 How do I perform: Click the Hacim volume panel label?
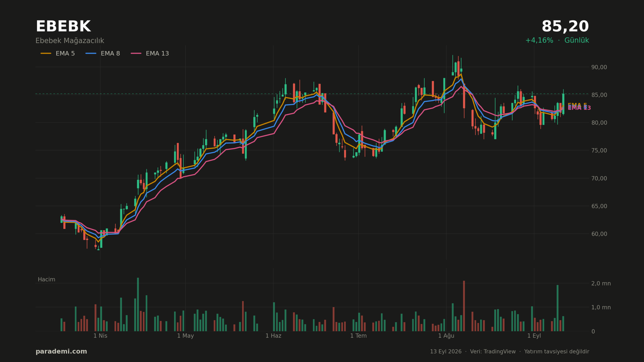(46, 280)
